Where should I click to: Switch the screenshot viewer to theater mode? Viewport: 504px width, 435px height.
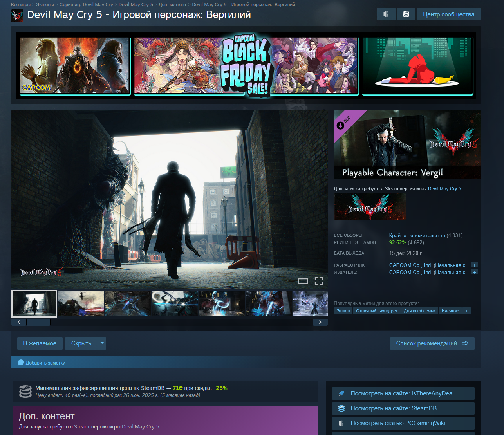[x=303, y=281]
